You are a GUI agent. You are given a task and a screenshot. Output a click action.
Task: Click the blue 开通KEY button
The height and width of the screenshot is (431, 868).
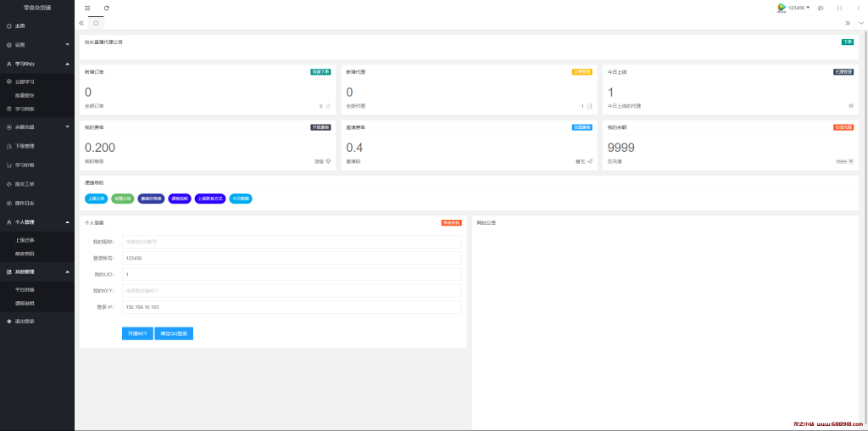[x=137, y=333]
